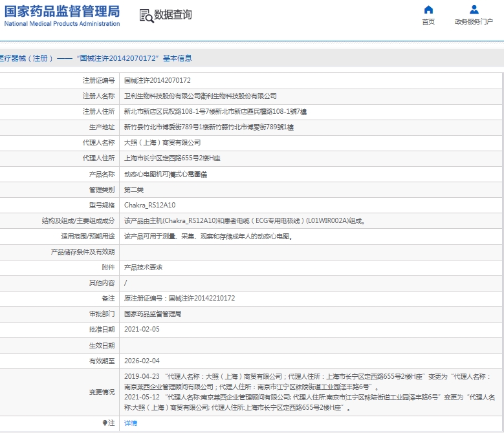
Task: Click the 结构及组成/主要组成成分 label
Action: [x=78, y=221]
